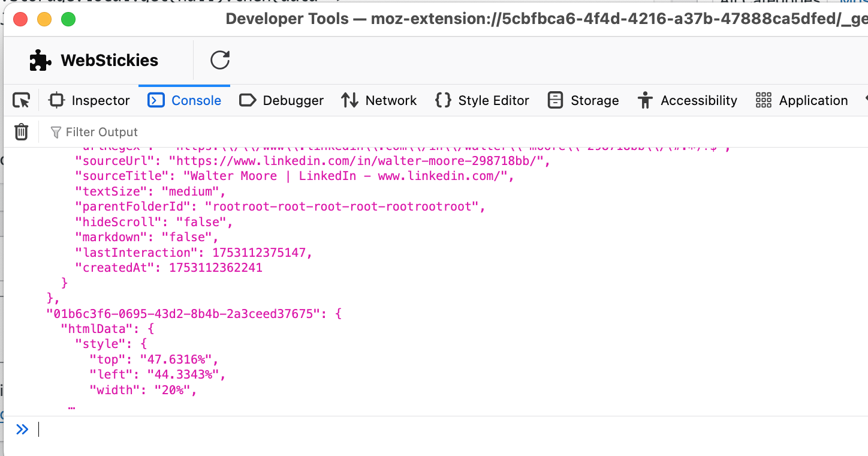Activate the element picker tool
The height and width of the screenshot is (456, 868).
[x=22, y=101]
